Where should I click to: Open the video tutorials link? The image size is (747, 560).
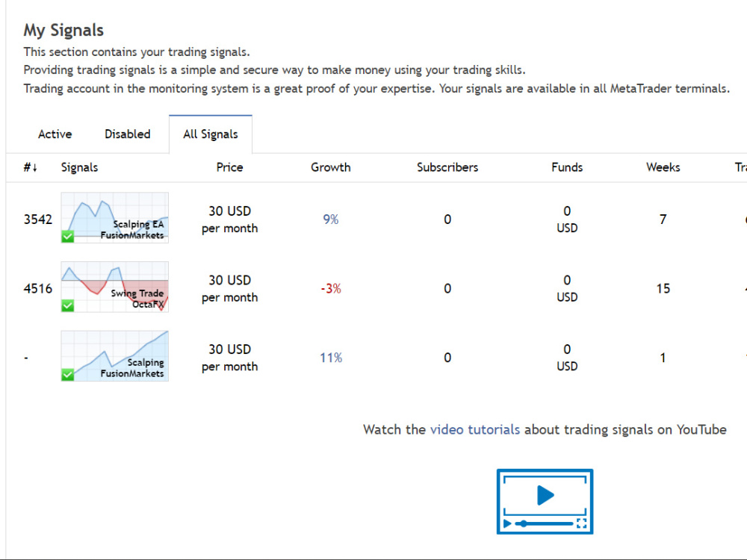474,429
